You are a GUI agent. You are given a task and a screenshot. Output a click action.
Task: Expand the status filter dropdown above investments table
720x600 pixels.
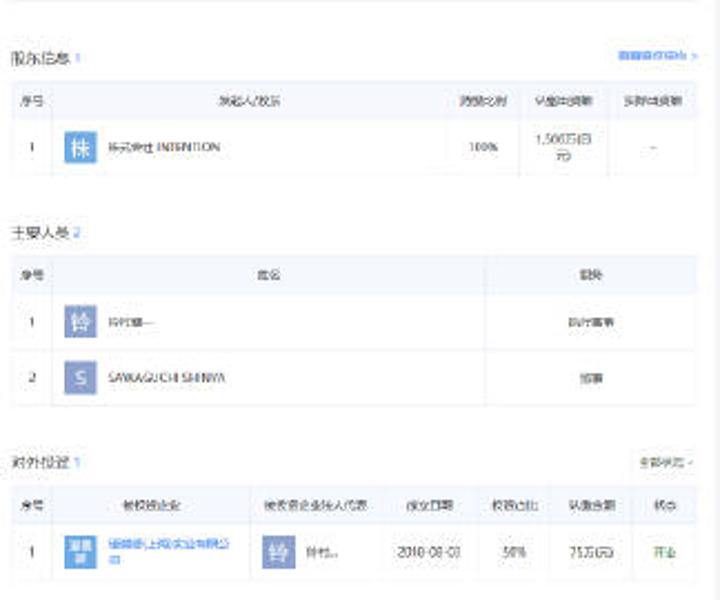click(x=666, y=462)
